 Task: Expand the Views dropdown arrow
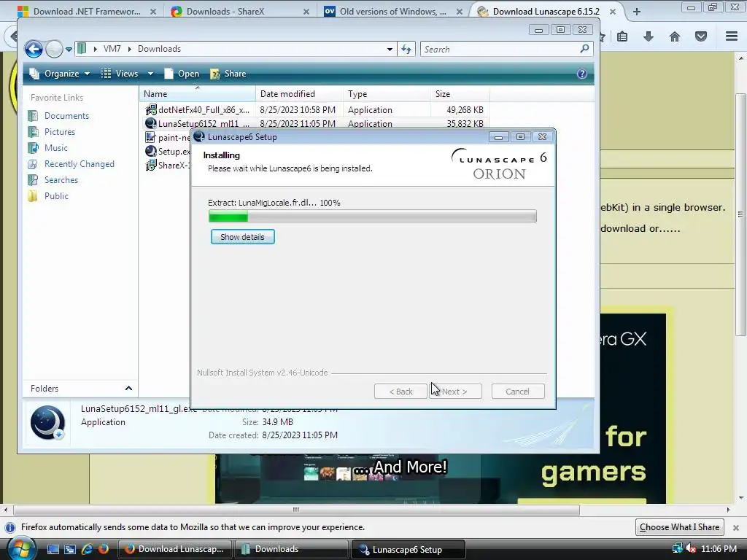click(x=150, y=74)
